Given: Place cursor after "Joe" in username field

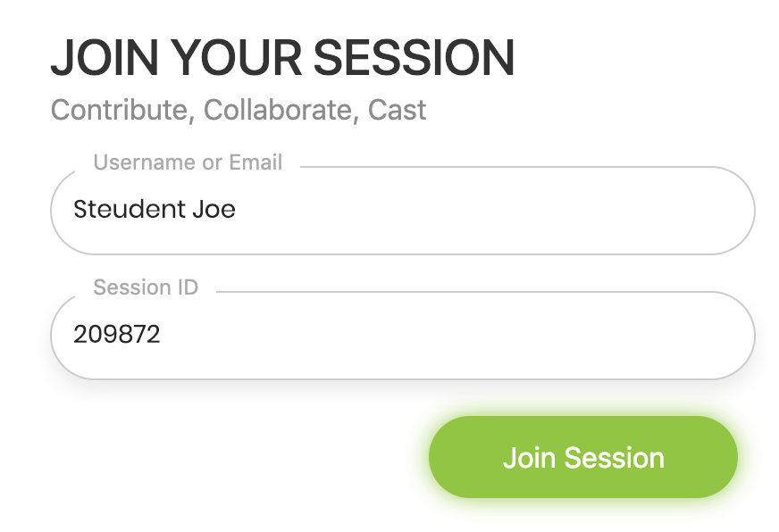Looking at the screenshot, I should coord(237,209).
